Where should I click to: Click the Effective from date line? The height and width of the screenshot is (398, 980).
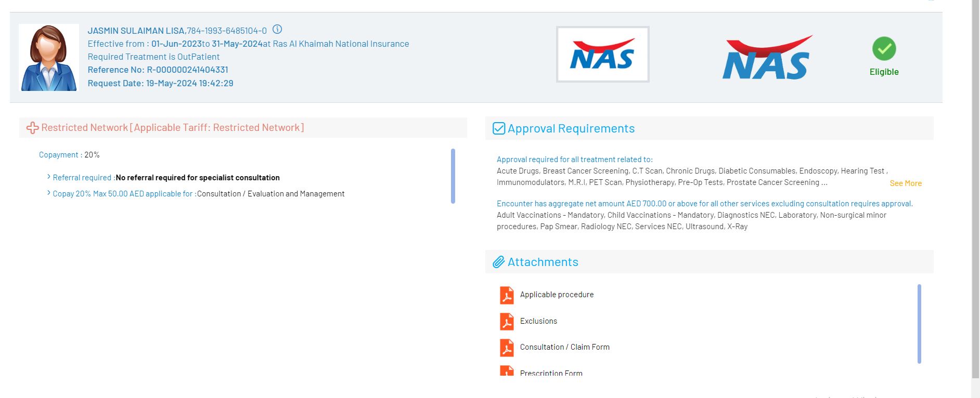click(248, 44)
